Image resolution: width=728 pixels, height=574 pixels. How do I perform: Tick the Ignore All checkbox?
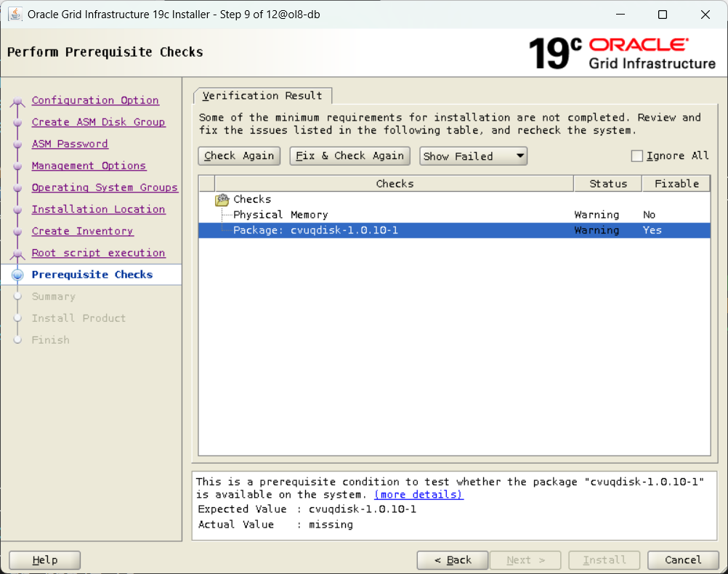(x=637, y=156)
